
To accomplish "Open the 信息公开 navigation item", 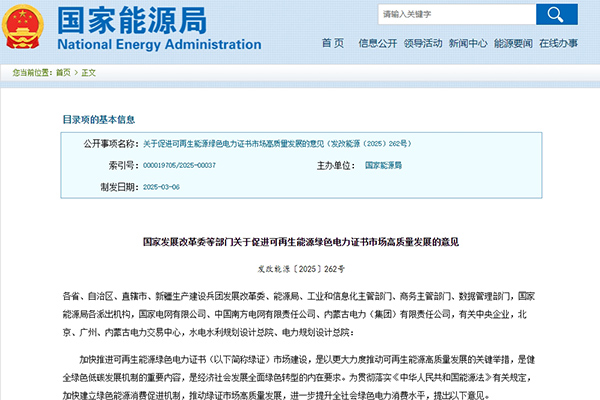I will click(x=376, y=44).
